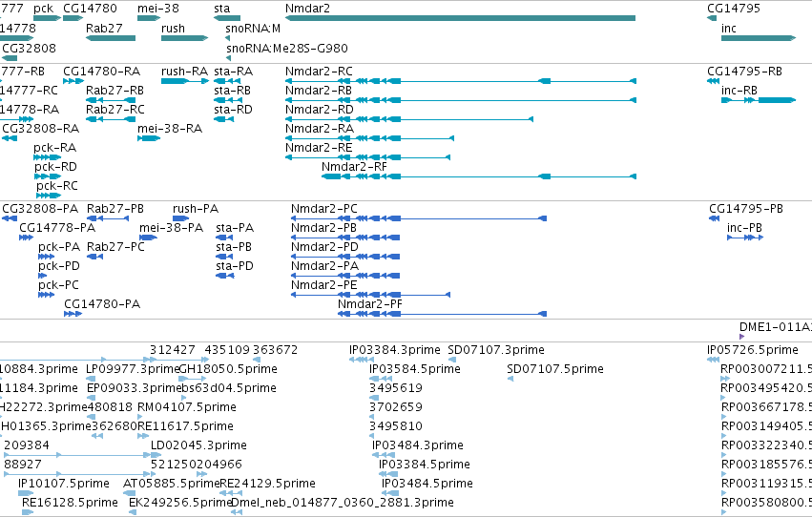Select transcript Nmdar2-RC
The image size is (812, 517).
point(319,72)
